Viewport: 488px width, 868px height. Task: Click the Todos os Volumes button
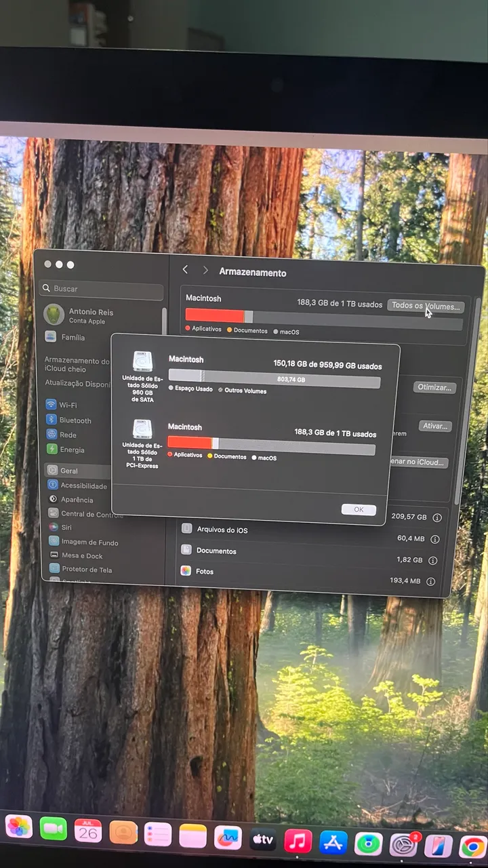click(426, 306)
